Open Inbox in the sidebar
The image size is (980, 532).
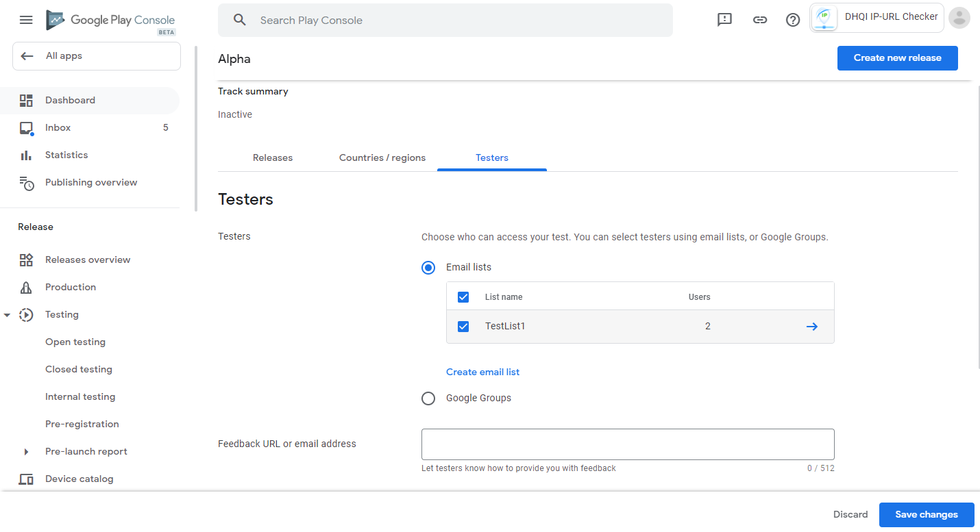click(58, 127)
